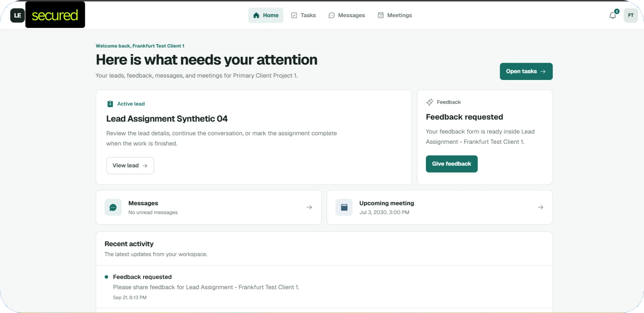Click the Sep 21, 8:13 PM timestamp
Image resolution: width=644 pixels, height=313 pixels.
point(130,298)
